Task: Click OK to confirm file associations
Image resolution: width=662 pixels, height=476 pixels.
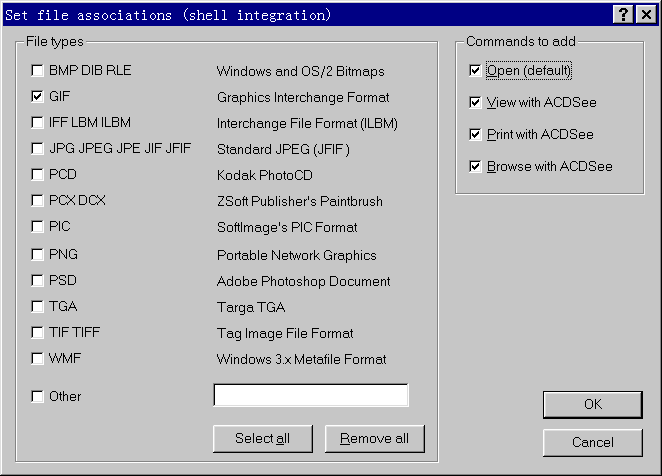Action: pos(592,404)
